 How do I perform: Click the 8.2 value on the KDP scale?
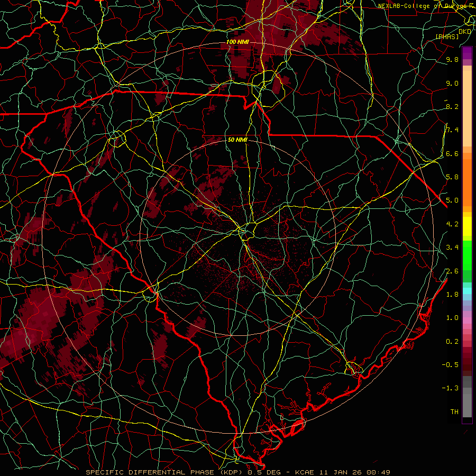(x=452, y=106)
